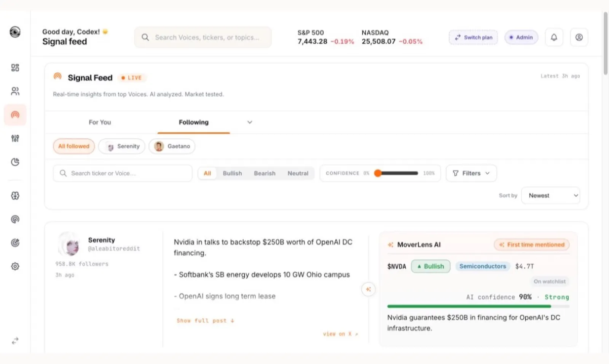Open the Filters dropdown
Viewport: 609px width, 364px height.
pyautogui.click(x=471, y=173)
